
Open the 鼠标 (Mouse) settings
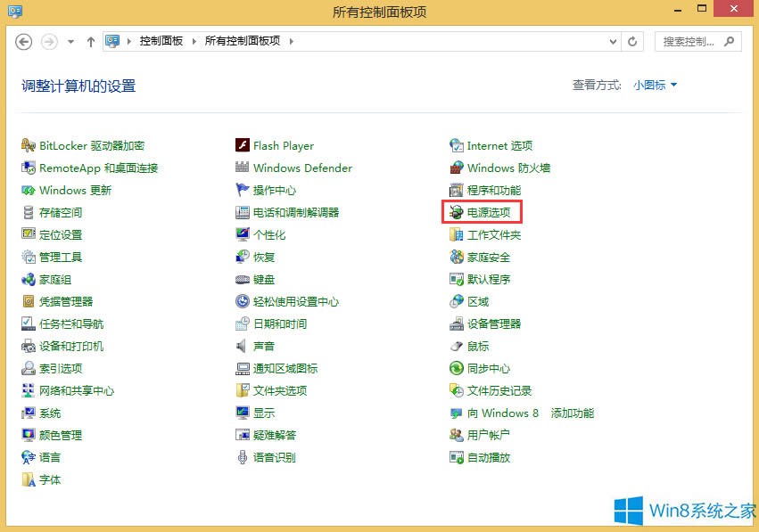pos(477,346)
